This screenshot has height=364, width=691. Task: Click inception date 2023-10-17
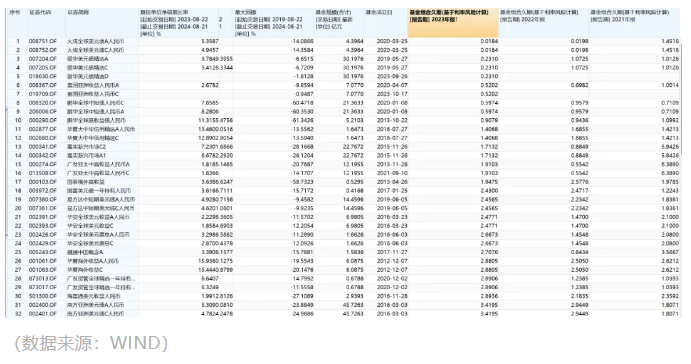pos(392,94)
